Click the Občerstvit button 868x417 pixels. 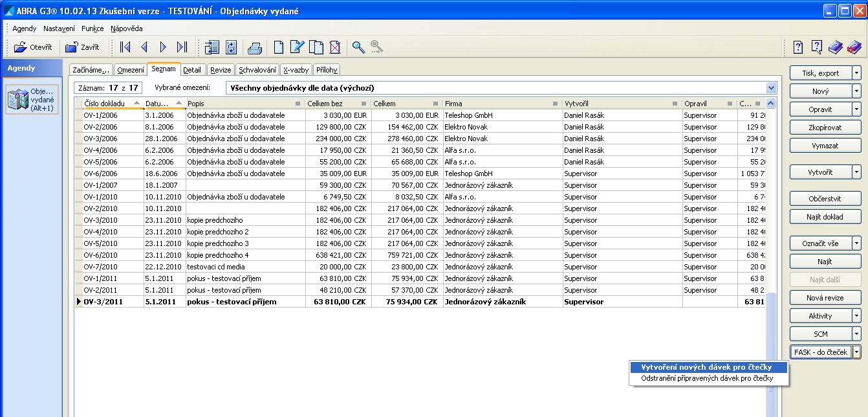pos(825,199)
